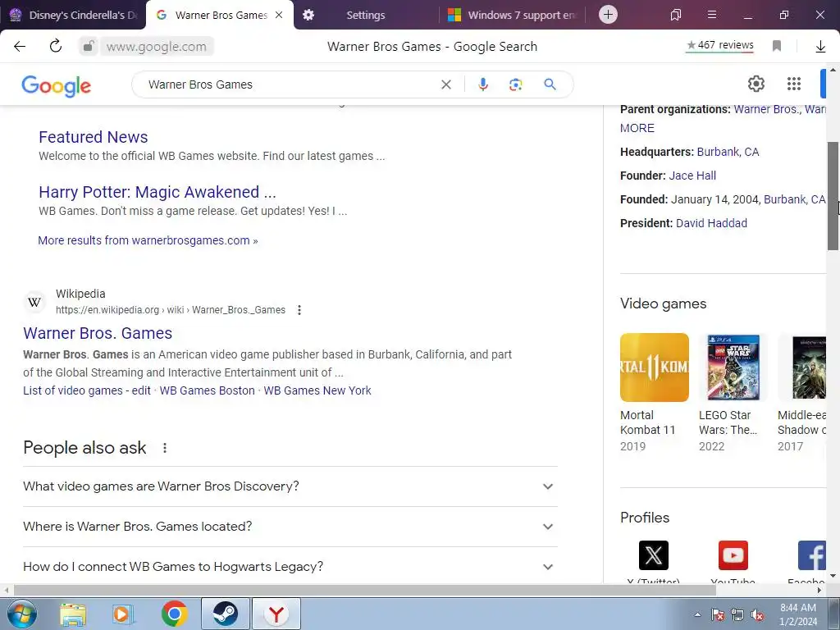Expand "Where is Warner Bros. Games located?"
This screenshot has width=840, height=630.
pos(290,527)
